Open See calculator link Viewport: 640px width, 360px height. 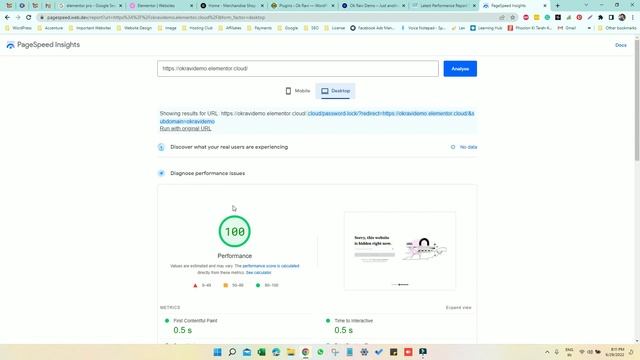pos(258,272)
